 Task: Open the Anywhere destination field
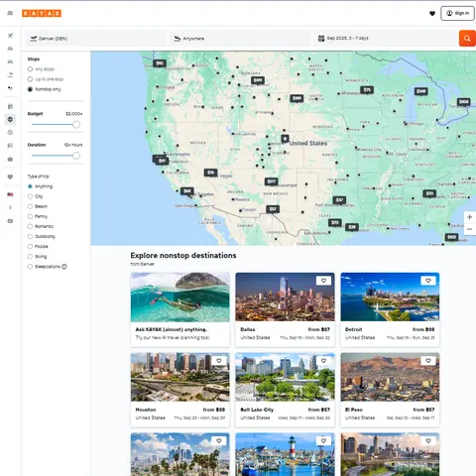(240, 39)
